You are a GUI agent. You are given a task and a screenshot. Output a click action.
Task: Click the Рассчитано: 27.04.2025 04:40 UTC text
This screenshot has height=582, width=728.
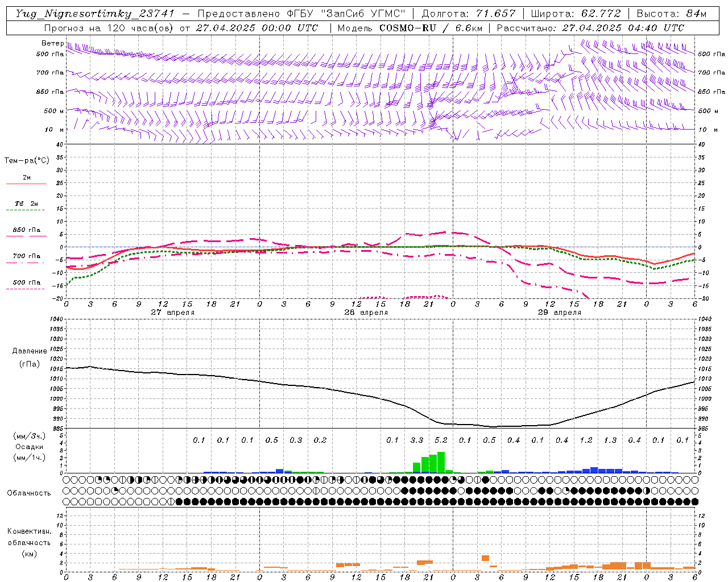coord(590,28)
